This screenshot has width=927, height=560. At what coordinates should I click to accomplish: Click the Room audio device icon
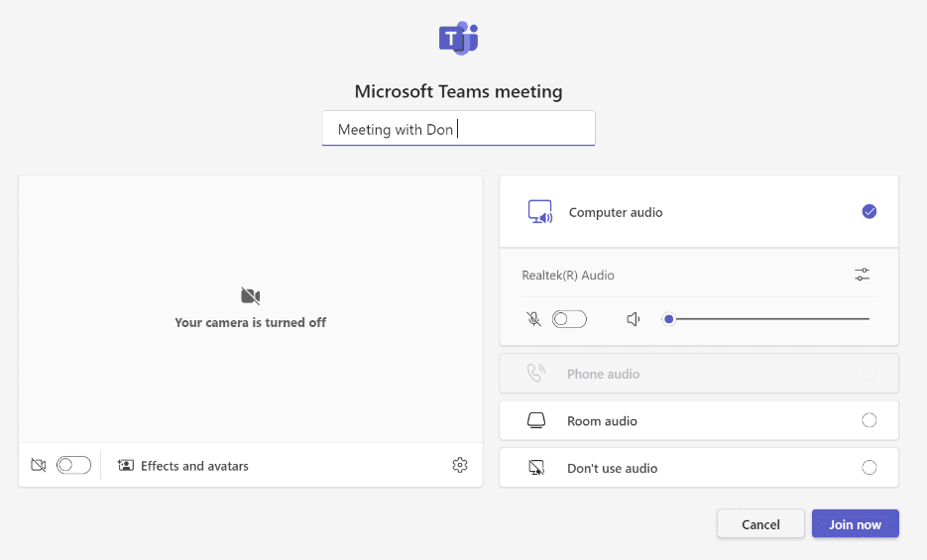pos(536,421)
